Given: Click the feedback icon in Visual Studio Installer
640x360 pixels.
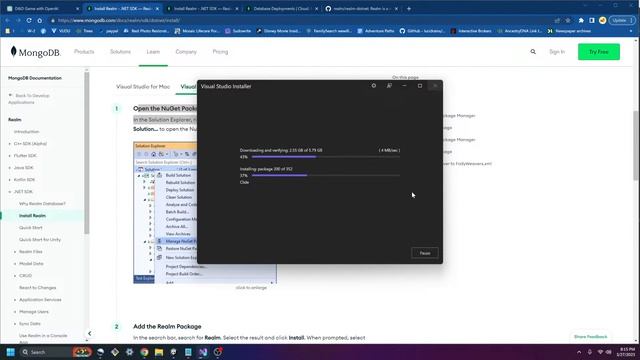Looking at the screenshot, I should pyautogui.click(x=389, y=86).
